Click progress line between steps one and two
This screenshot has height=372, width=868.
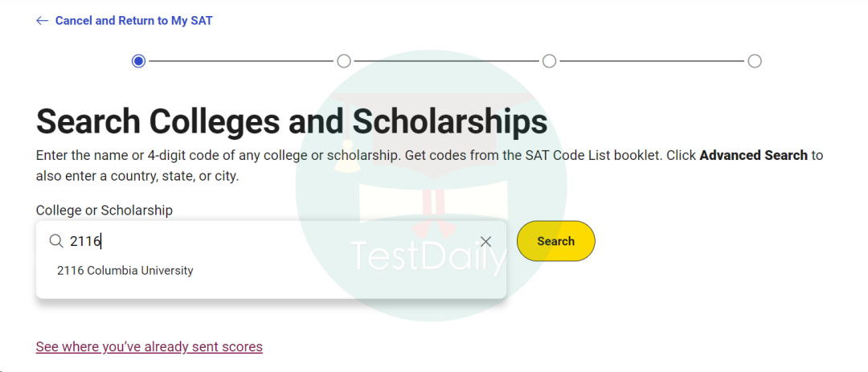(241, 61)
